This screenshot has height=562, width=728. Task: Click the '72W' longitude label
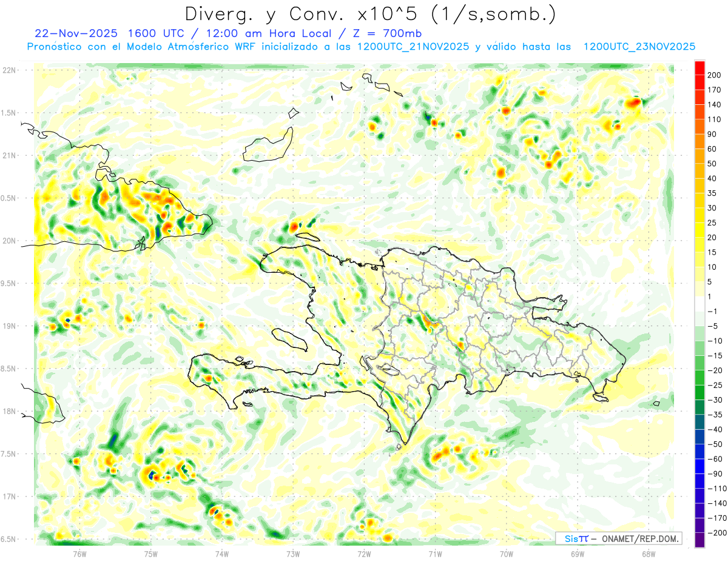[x=365, y=554]
